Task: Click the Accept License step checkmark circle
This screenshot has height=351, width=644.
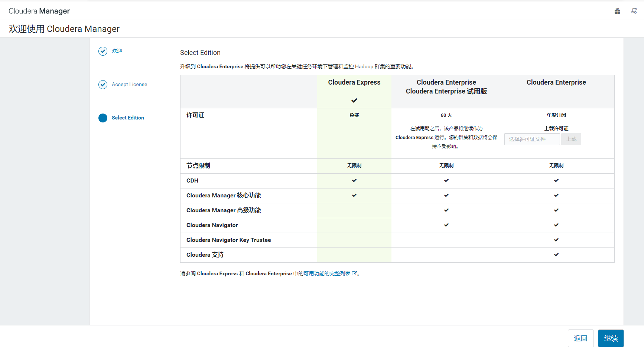Action: (x=103, y=85)
